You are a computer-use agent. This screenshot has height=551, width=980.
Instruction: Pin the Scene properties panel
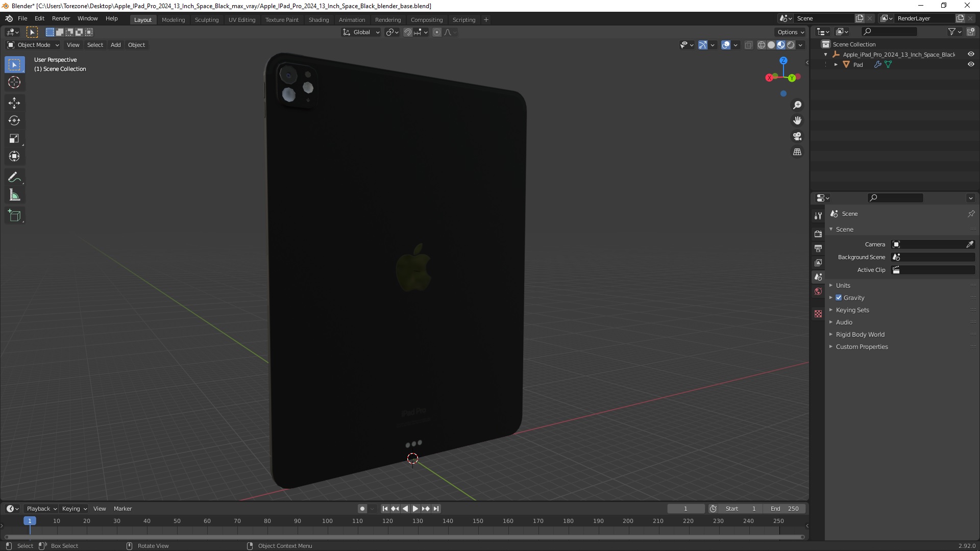[971, 214]
